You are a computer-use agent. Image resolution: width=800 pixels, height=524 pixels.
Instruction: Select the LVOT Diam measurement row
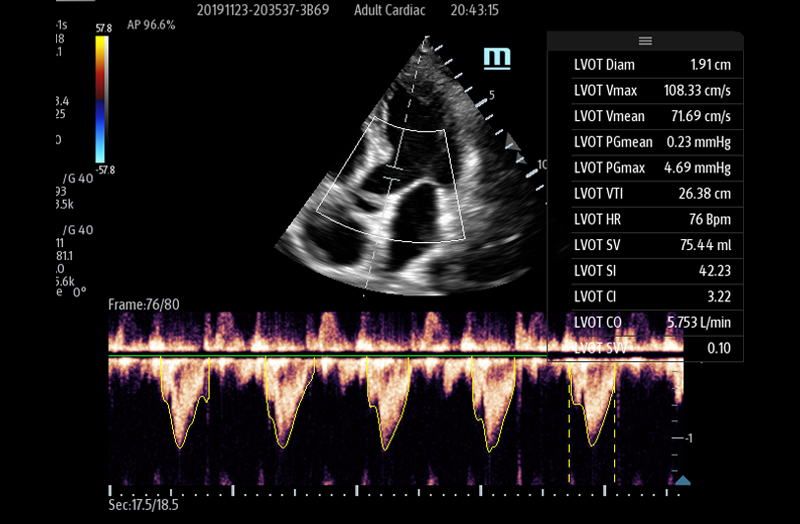[x=645, y=65]
